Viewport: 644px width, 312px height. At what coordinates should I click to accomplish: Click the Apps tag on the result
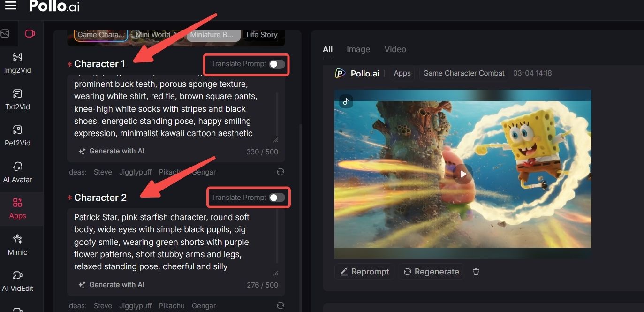click(x=402, y=73)
